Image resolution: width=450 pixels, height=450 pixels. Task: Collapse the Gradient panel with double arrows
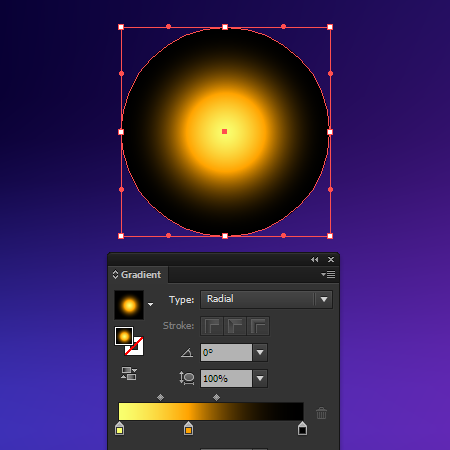pos(314,259)
